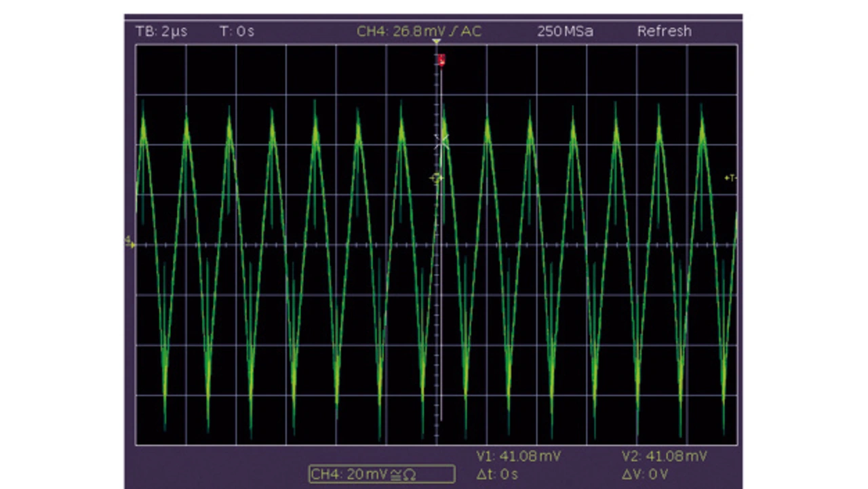Click the Δt: 0s cursor readout
The width and height of the screenshot is (868, 489).
point(498,473)
